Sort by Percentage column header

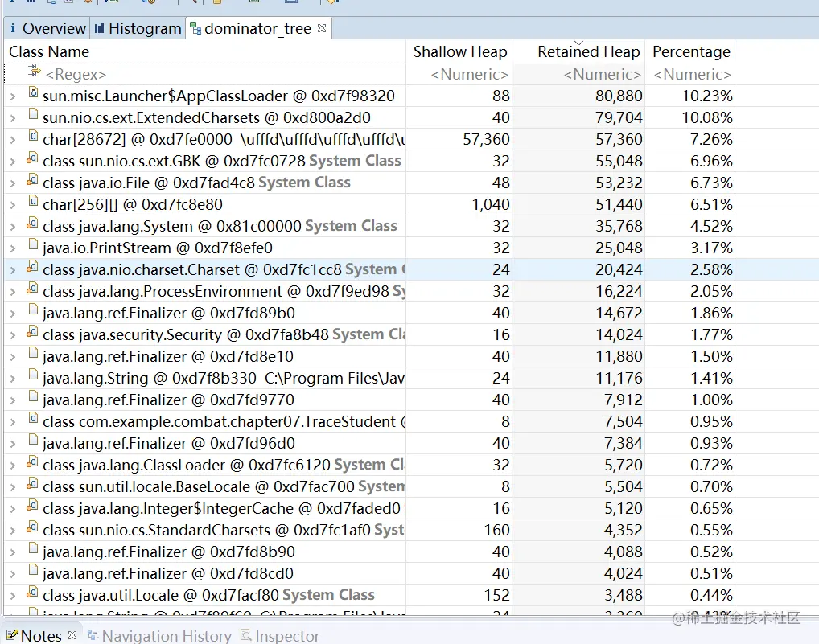pyautogui.click(x=690, y=51)
